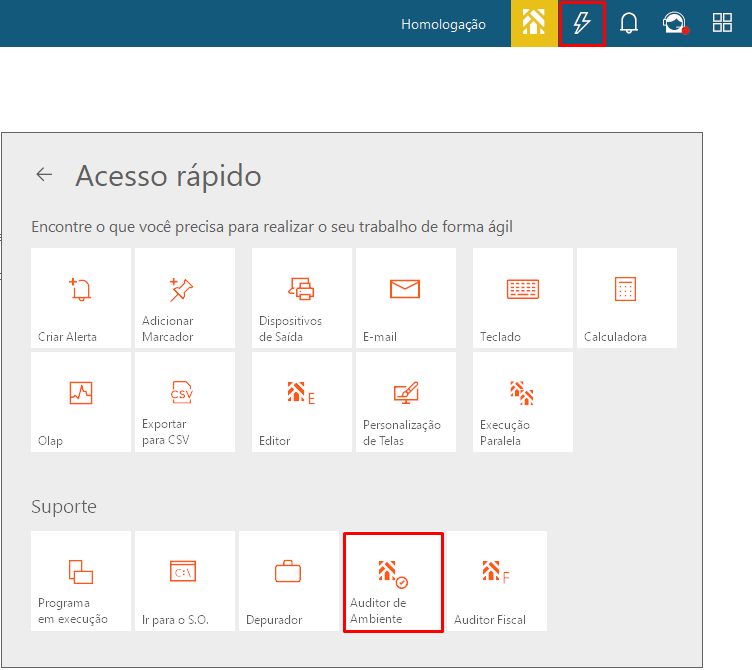Launch Auditor de Ambiente tile
752x670 pixels.
pyautogui.click(x=393, y=582)
